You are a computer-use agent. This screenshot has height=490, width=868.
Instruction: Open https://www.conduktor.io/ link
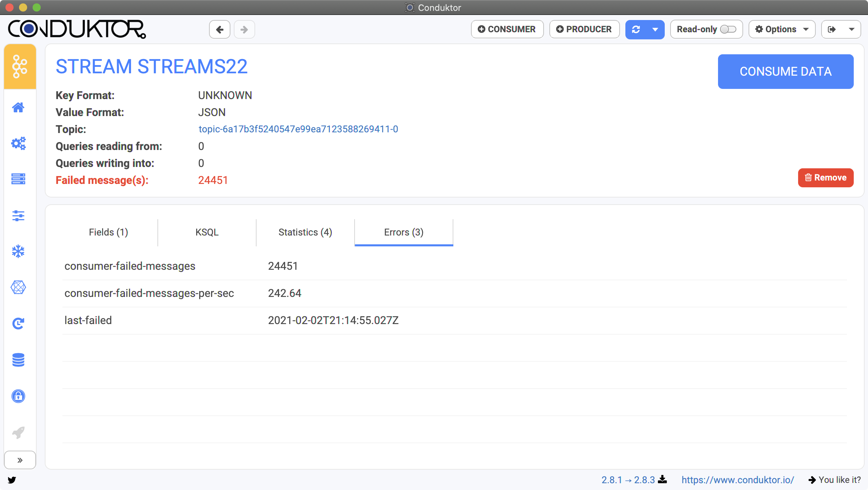pyautogui.click(x=738, y=480)
